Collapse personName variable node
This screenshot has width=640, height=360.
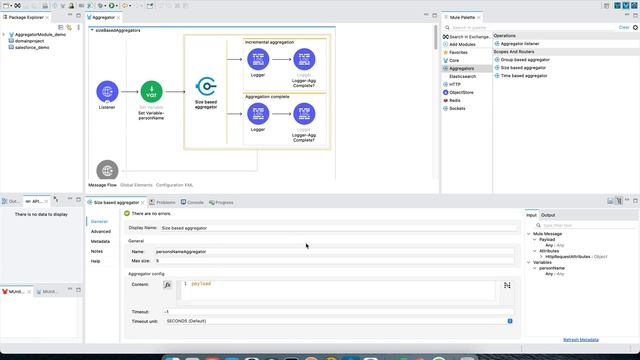point(535,268)
